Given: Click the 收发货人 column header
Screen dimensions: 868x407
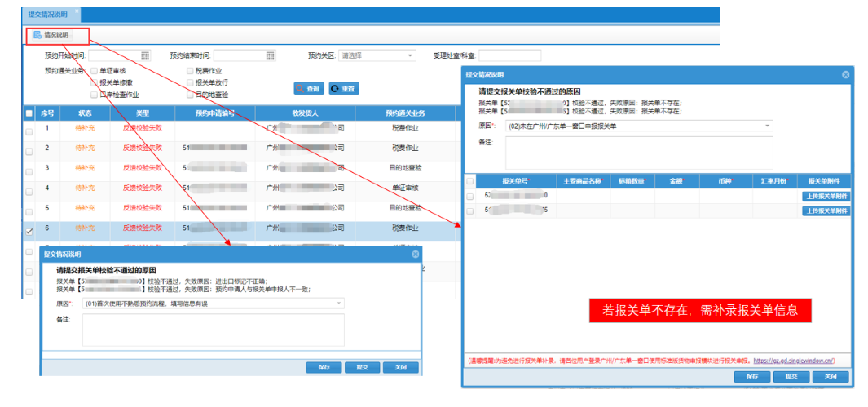Looking at the screenshot, I should click(305, 113).
